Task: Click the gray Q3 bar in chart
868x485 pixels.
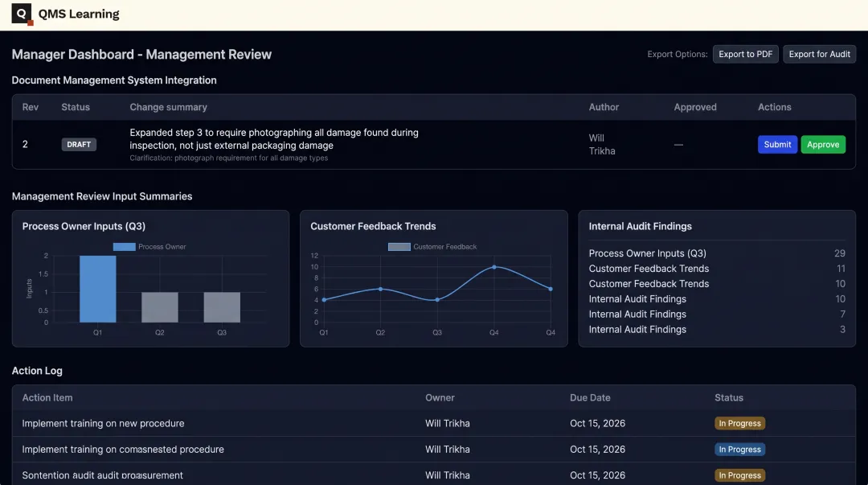Action: pos(222,307)
